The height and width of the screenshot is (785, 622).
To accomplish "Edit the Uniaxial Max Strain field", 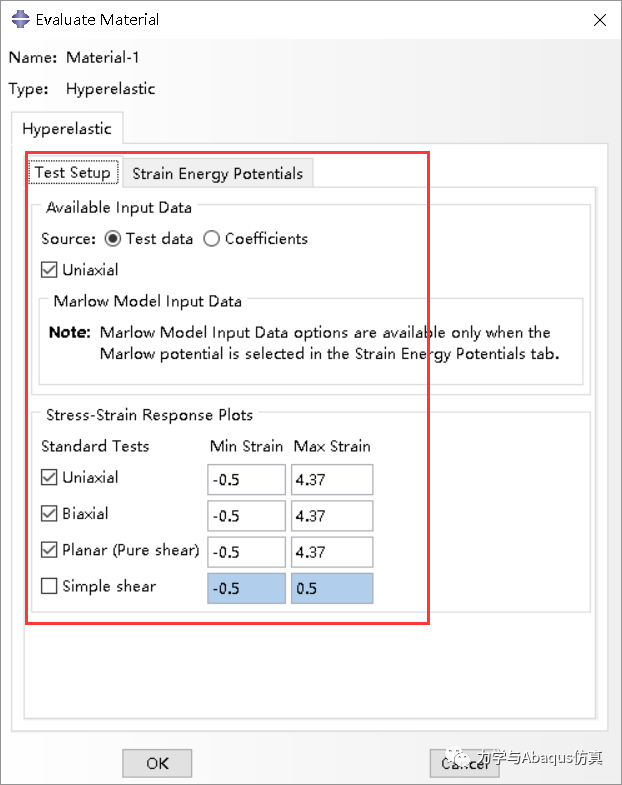I will tap(332, 480).
